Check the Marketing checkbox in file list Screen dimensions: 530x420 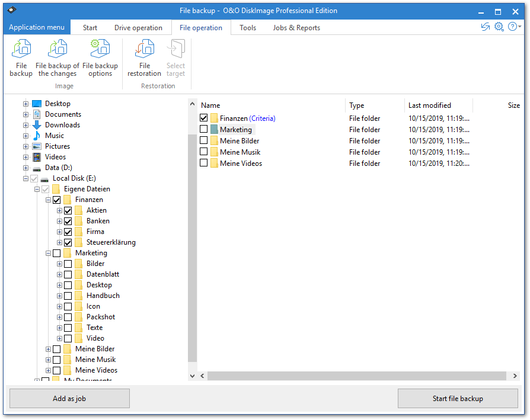tap(203, 129)
